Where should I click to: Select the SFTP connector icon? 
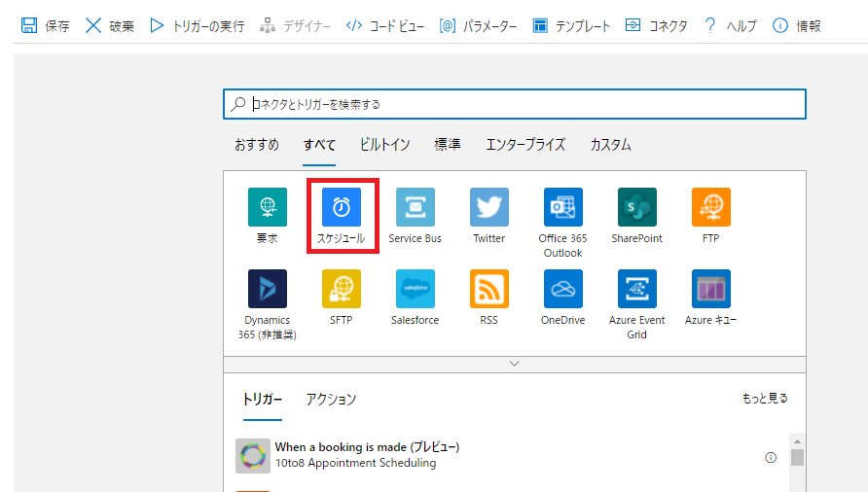point(342,289)
